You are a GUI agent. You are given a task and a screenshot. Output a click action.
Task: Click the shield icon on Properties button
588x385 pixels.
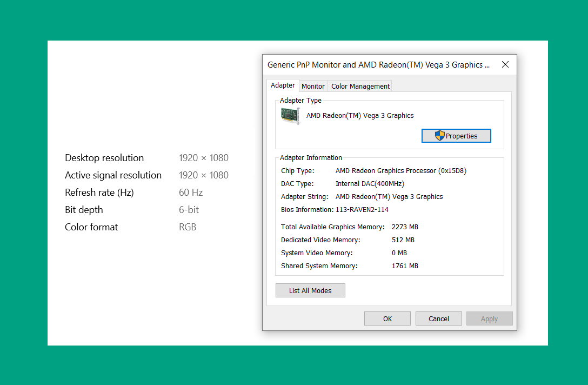coord(439,136)
